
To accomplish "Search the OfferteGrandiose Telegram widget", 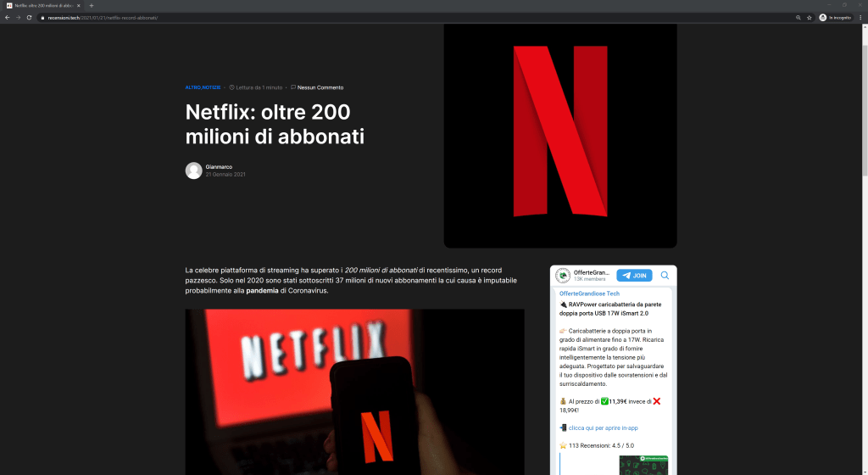I will [665, 275].
